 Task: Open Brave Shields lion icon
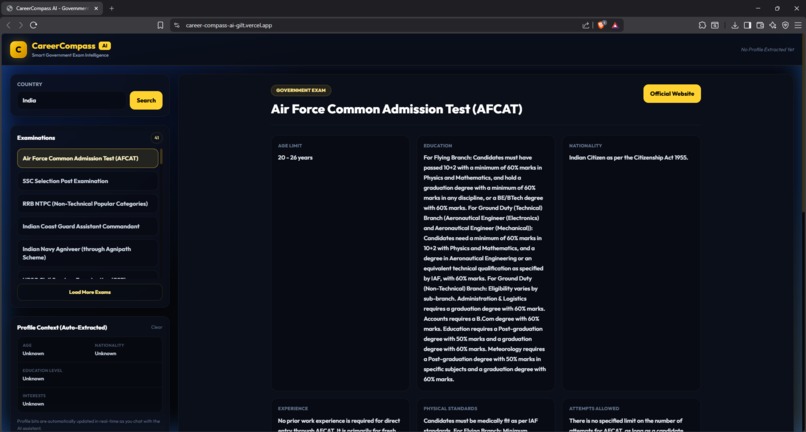pos(601,25)
